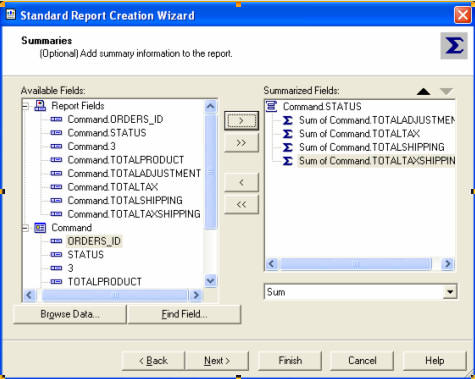This screenshot has height=379, width=475.
Task: Open Help for the wizard
Action: pos(434,360)
